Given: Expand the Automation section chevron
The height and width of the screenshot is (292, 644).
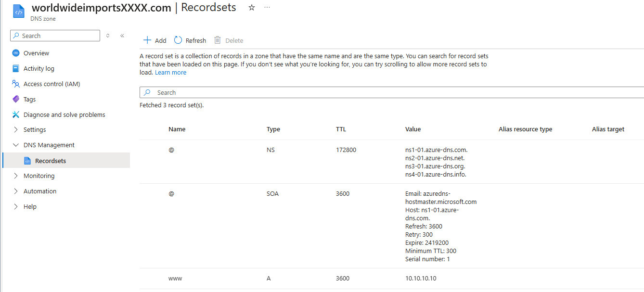Looking at the screenshot, I should pyautogui.click(x=16, y=191).
